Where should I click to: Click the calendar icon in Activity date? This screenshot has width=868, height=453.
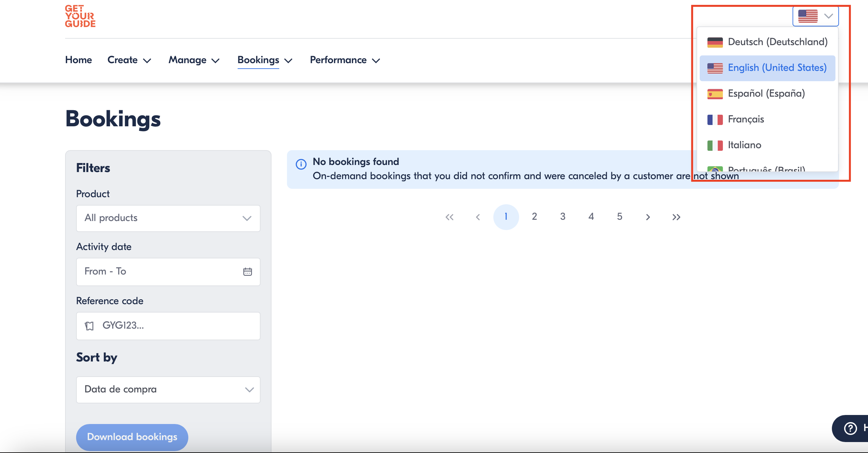pos(247,272)
